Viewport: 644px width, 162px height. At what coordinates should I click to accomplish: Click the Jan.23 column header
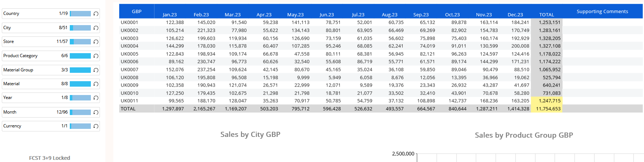170,15
